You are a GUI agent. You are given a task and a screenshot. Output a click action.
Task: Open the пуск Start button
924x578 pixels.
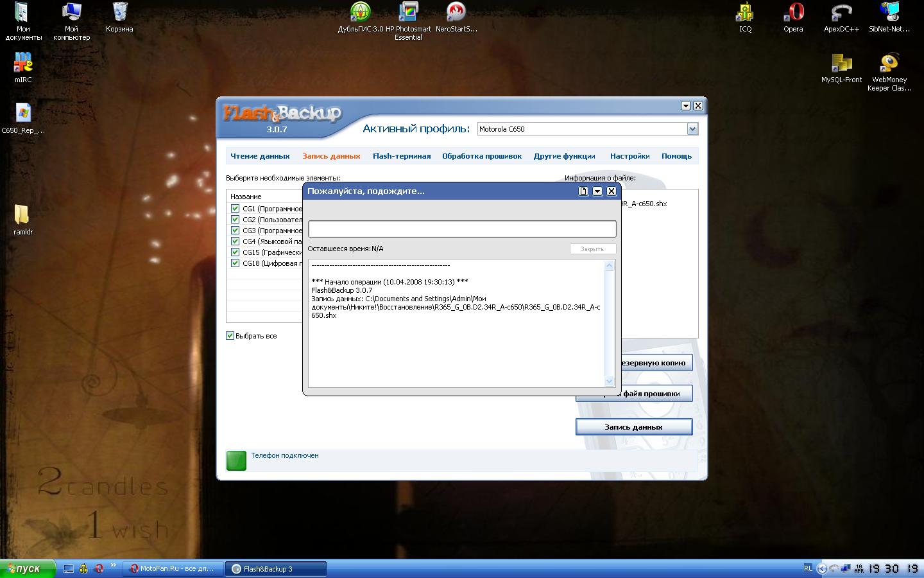(x=28, y=568)
